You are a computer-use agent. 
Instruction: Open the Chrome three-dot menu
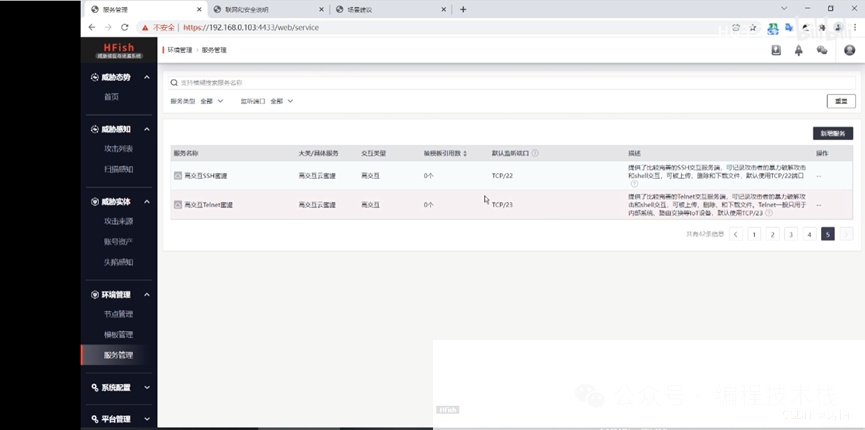pos(855,27)
